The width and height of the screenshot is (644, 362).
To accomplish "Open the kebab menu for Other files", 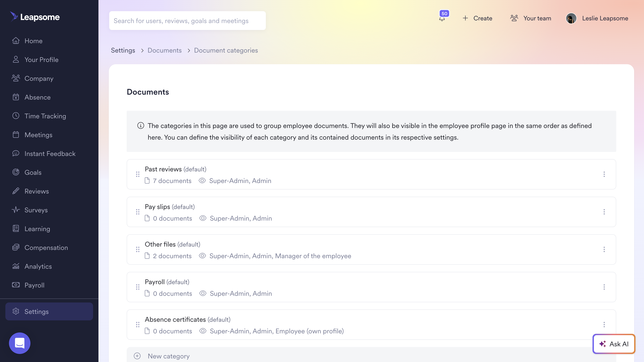I will [604, 249].
